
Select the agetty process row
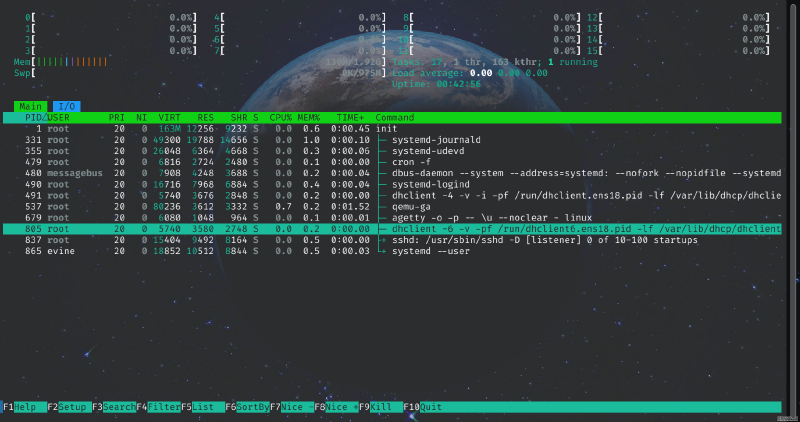pos(392,217)
